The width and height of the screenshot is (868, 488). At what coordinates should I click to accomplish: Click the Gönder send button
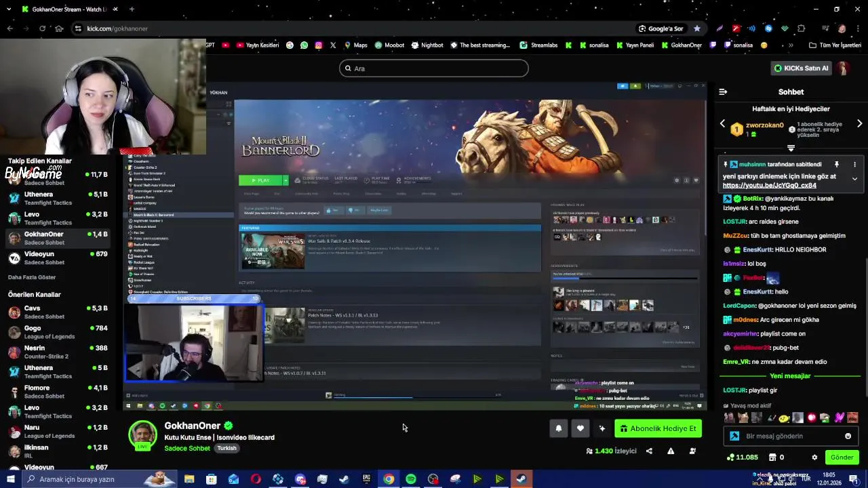coord(842,457)
